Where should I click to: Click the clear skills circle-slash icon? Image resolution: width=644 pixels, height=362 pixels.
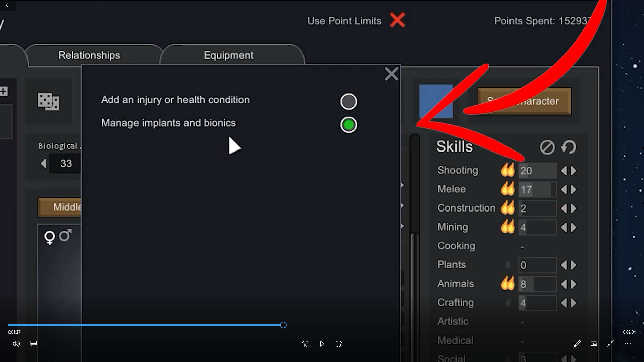[547, 147]
